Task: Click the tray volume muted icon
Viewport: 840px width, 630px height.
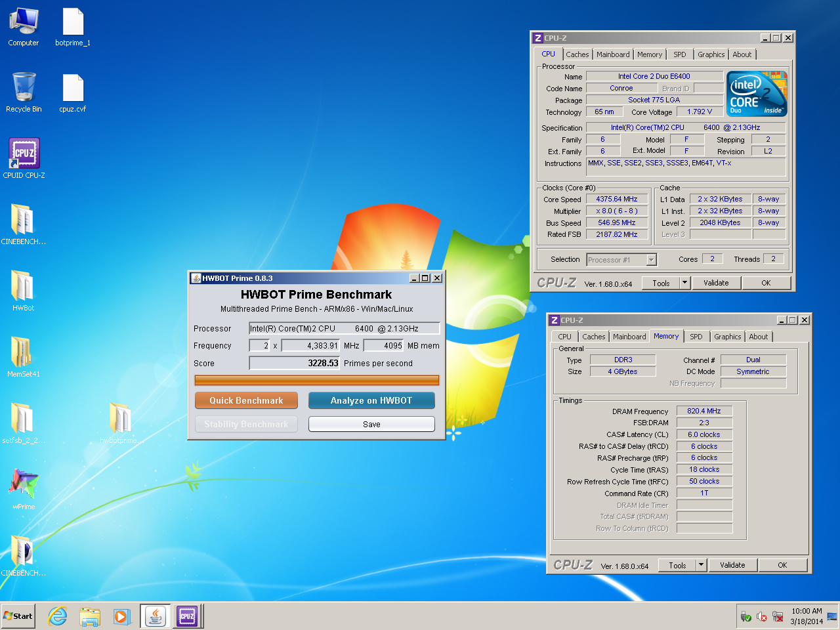Action: [762, 617]
